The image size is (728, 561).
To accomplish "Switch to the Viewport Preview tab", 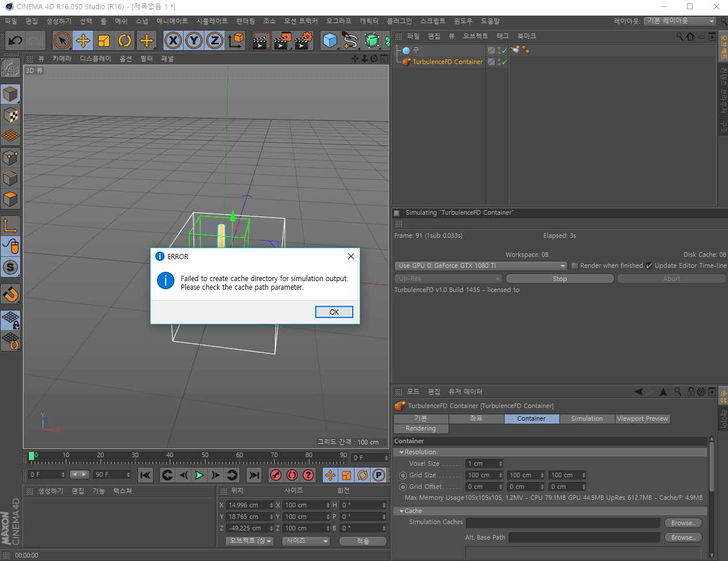I will pos(643,419).
